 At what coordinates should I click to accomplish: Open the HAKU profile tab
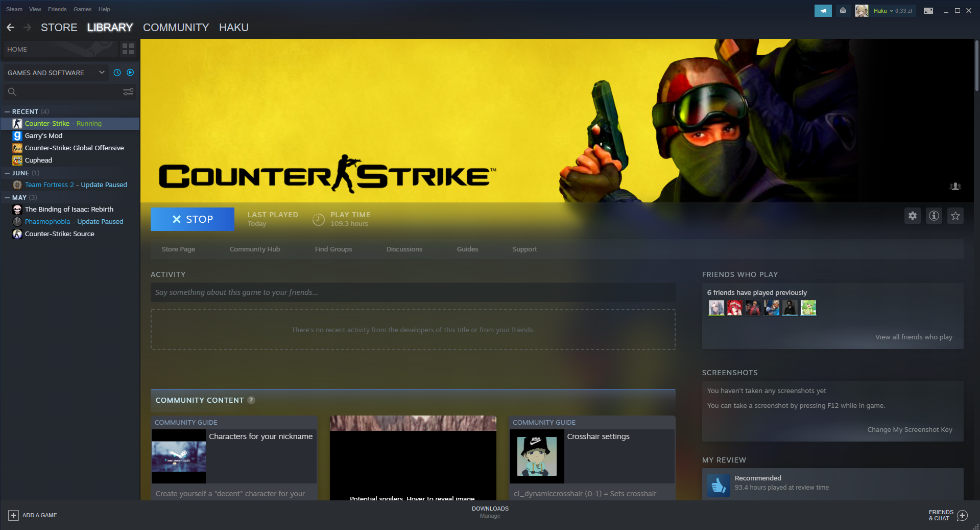[x=234, y=28]
